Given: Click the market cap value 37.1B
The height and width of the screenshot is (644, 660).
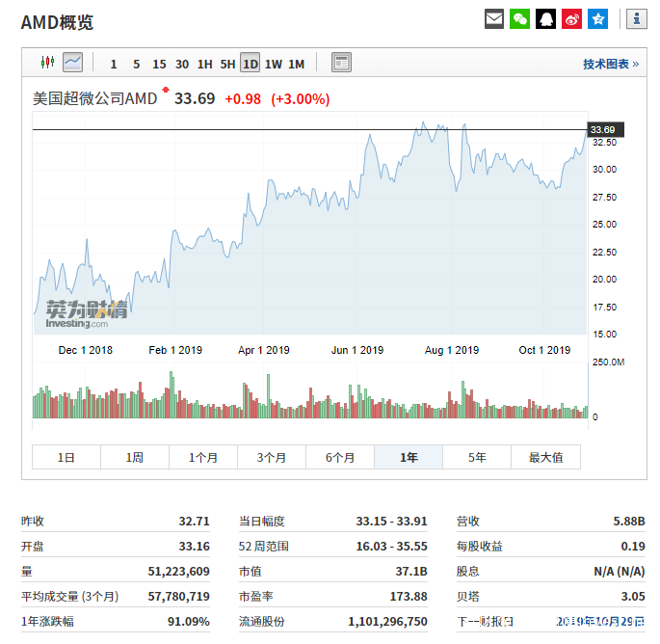Looking at the screenshot, I should click(x=411, y=571).
